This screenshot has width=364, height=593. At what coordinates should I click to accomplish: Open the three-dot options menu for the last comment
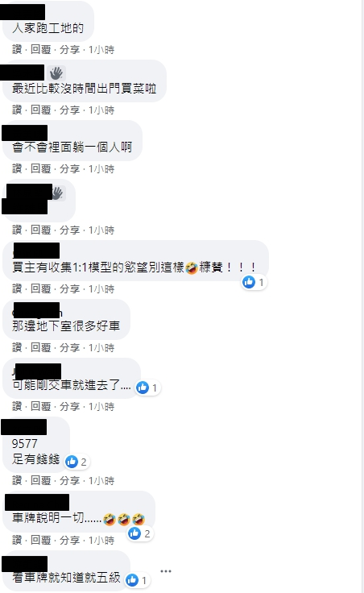166,571
